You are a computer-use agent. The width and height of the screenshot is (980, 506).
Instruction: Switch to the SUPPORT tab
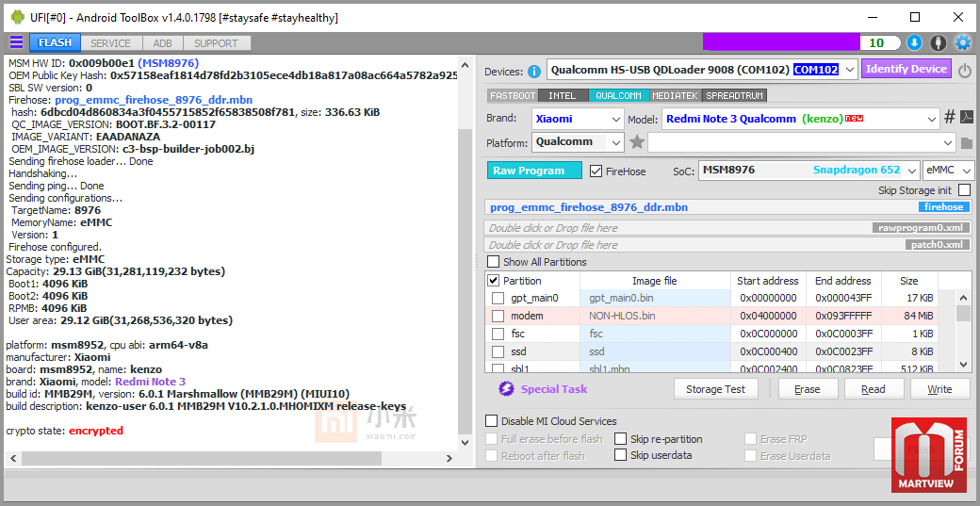pyautogui.click(x=216, y=43)
